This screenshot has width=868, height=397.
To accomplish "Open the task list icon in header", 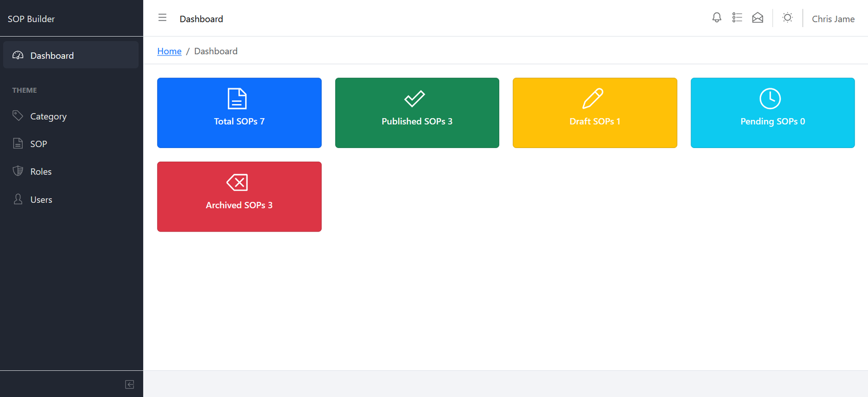I will (737, 18).
